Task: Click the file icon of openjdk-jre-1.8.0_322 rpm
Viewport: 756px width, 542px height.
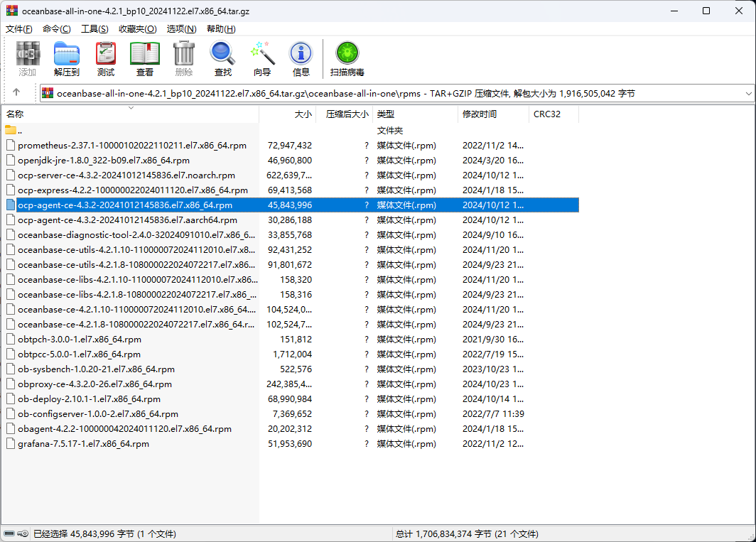Action: (11, 160)
